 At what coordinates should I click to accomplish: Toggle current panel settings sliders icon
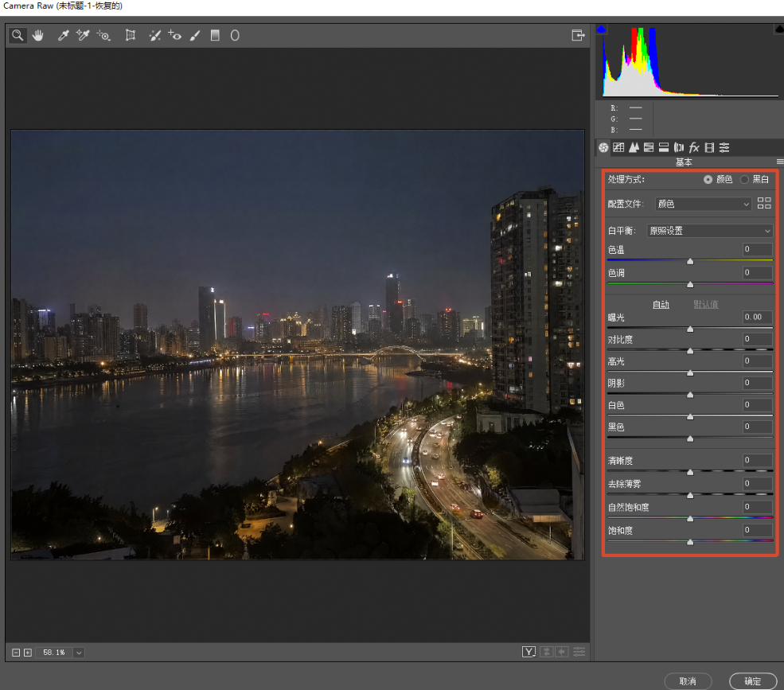pyautogui.click(x=579, y=652)
